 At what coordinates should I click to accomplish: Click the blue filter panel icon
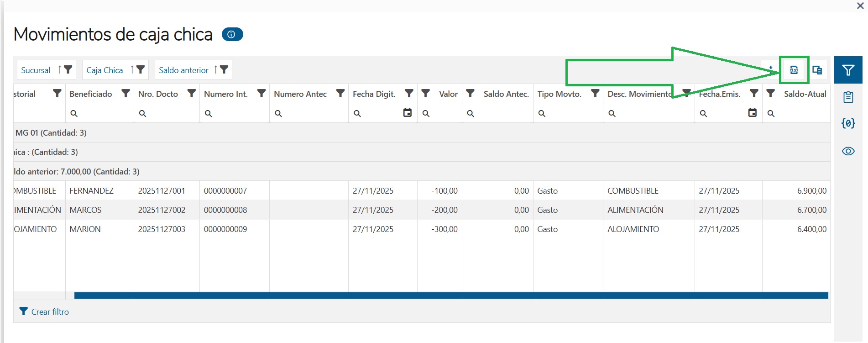coord(848,70)
